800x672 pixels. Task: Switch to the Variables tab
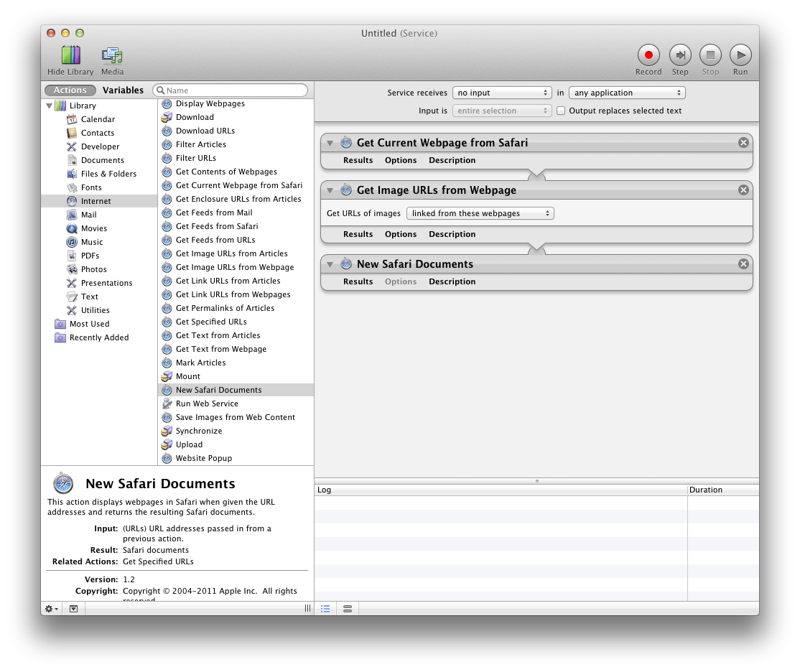(123, 90)
